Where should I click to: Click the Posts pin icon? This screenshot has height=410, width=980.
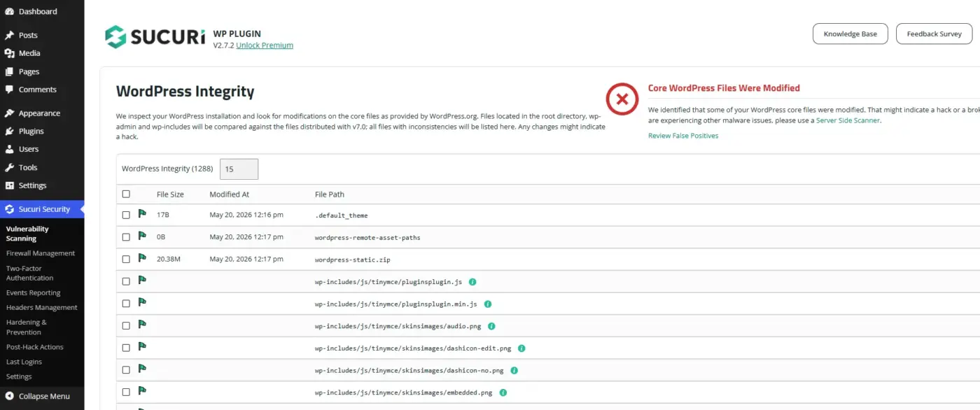9,35
